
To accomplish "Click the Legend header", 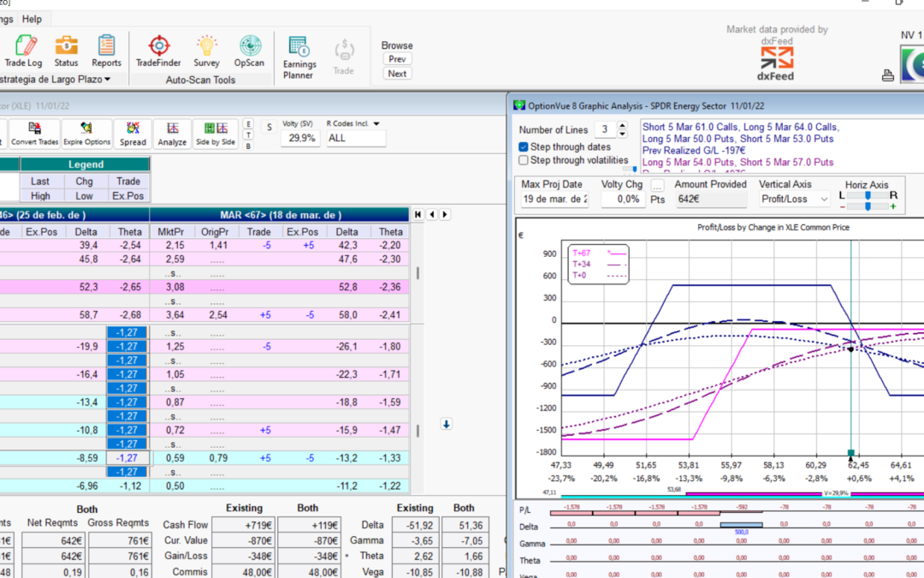I will pos(86,164).
